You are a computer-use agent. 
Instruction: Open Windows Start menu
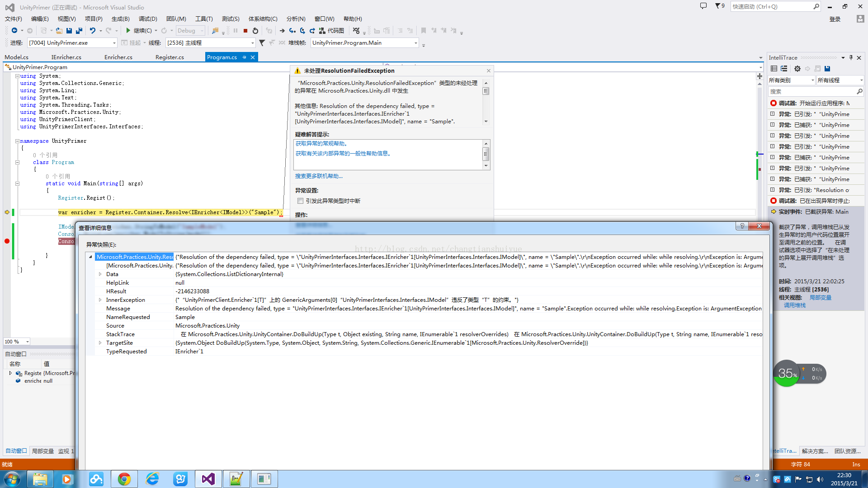pos(12,479)
